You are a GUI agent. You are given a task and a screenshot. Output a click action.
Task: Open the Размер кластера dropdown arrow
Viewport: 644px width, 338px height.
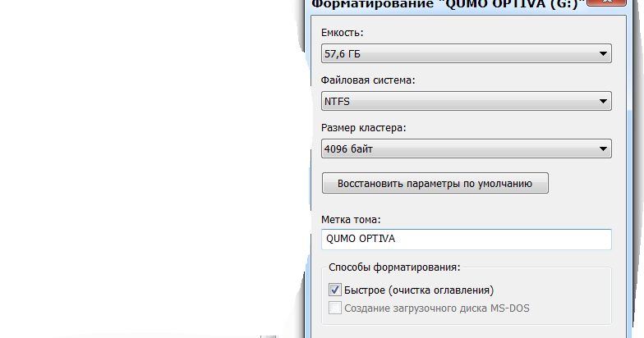603,149
